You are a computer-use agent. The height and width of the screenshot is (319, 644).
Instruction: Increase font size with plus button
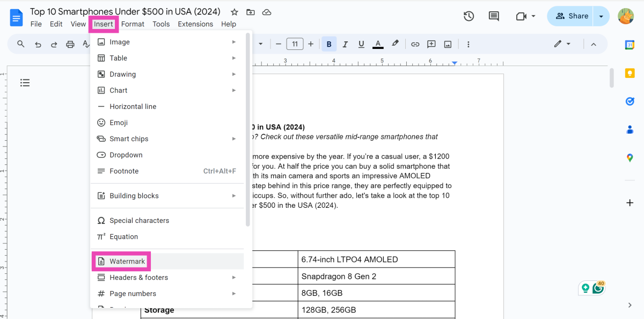pos(311,44)
